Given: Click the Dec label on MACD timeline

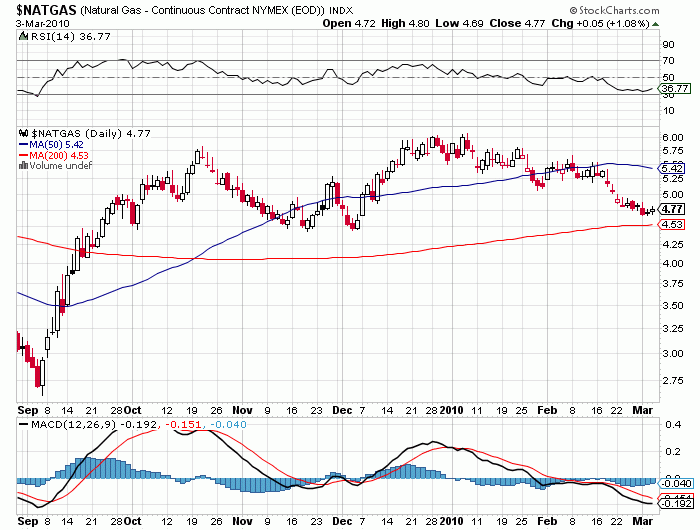Looking at the screenshot, I should tap(338, 522).
